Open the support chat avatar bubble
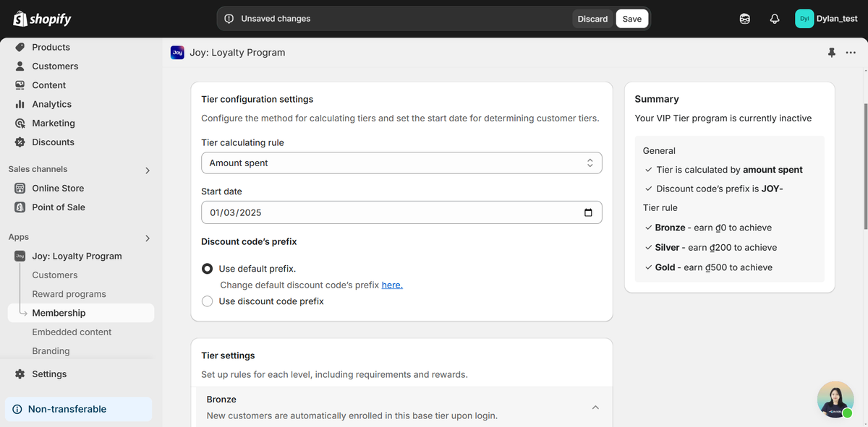The height and width of the screenshot is (427, 868). 835,400
